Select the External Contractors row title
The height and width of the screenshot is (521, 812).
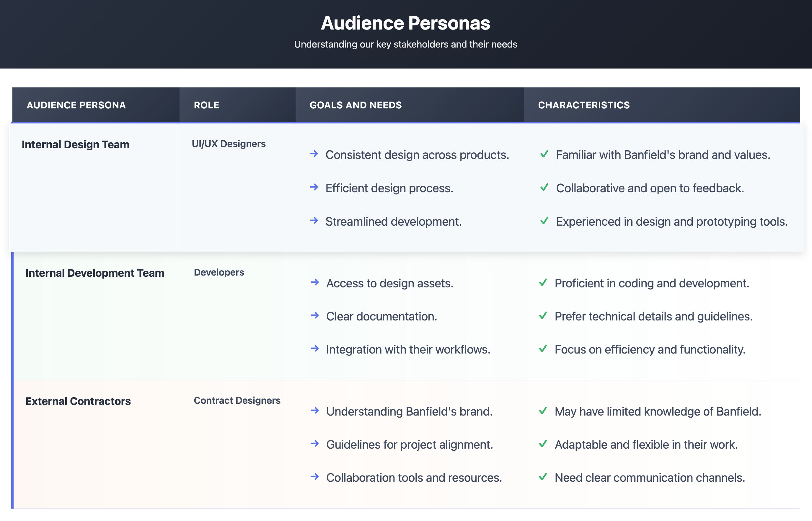click(x=78, y=401)
